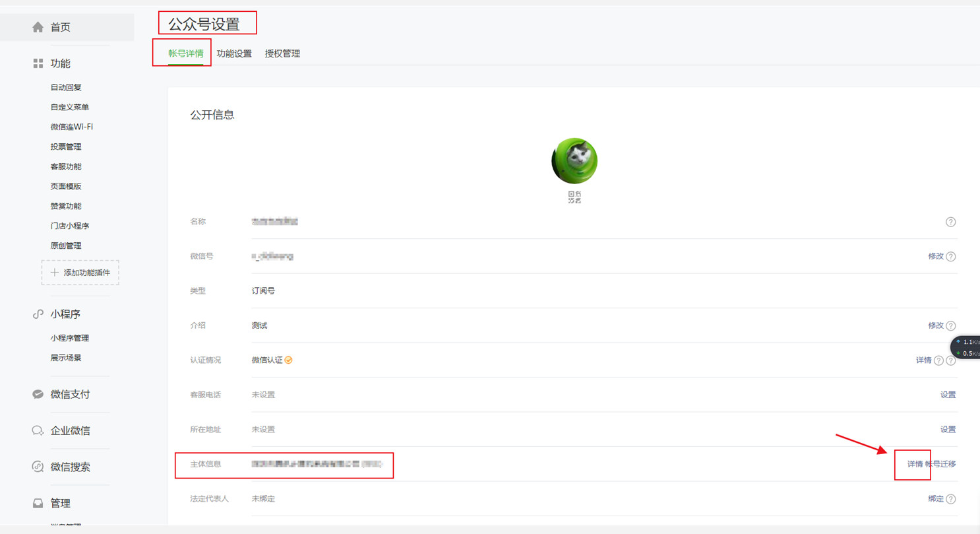Screen dimensions: 980x534
Task: Open 详情 in the 主体信息 row
Action: (x=915, y=464)
